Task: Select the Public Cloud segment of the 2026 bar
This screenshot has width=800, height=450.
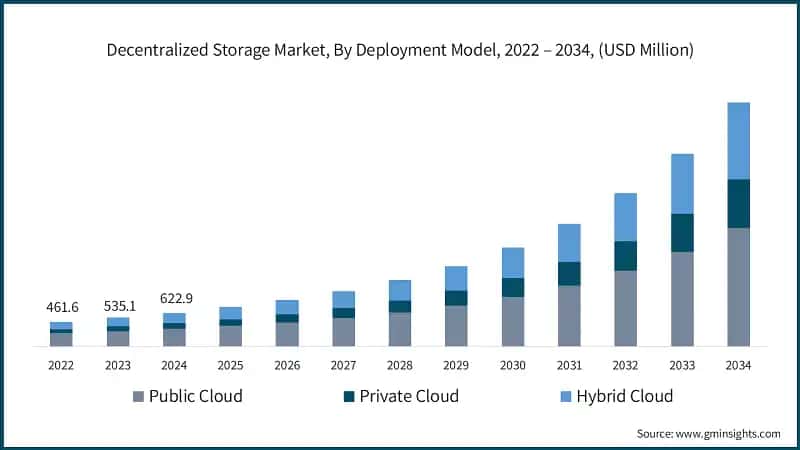Action: tap(287, 334)
